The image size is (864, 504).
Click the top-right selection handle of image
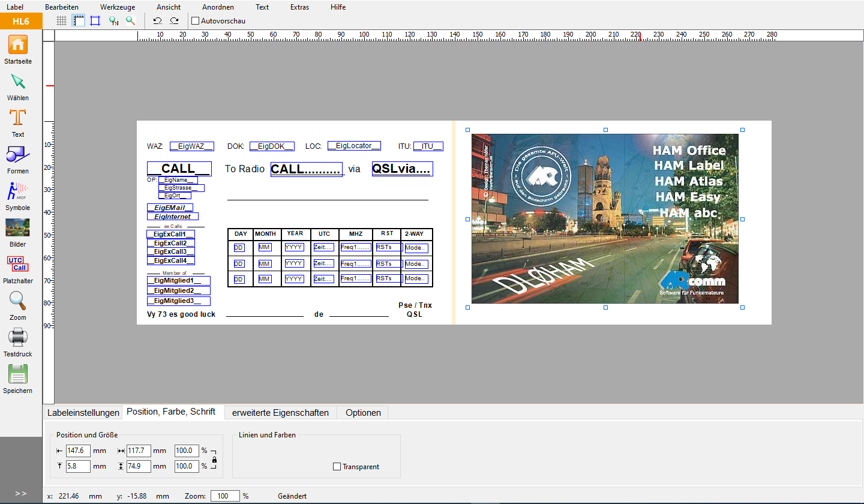pos(743,130)
